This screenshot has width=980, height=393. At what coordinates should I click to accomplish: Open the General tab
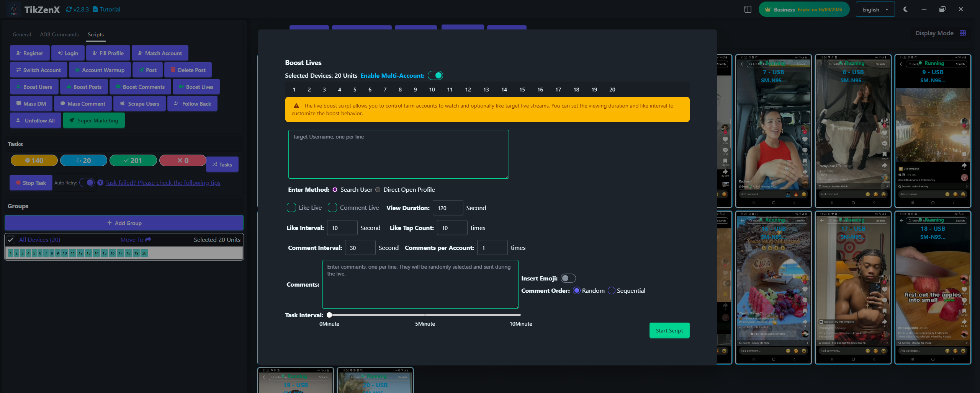point(21,34)
